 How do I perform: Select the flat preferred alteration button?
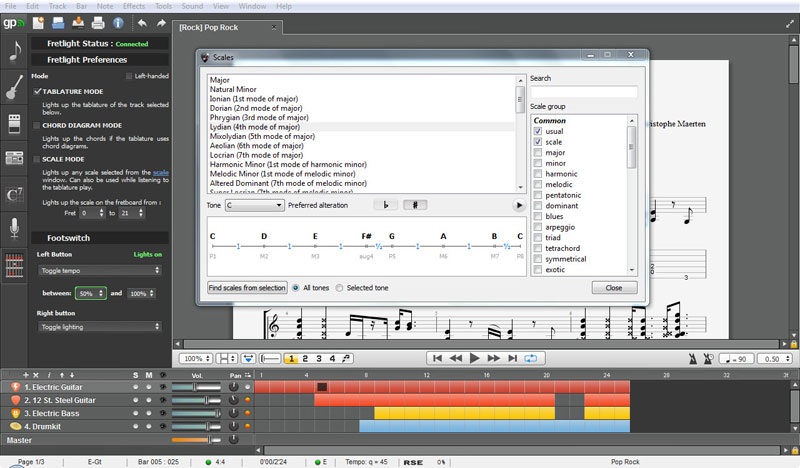click(x=386, y=205)
